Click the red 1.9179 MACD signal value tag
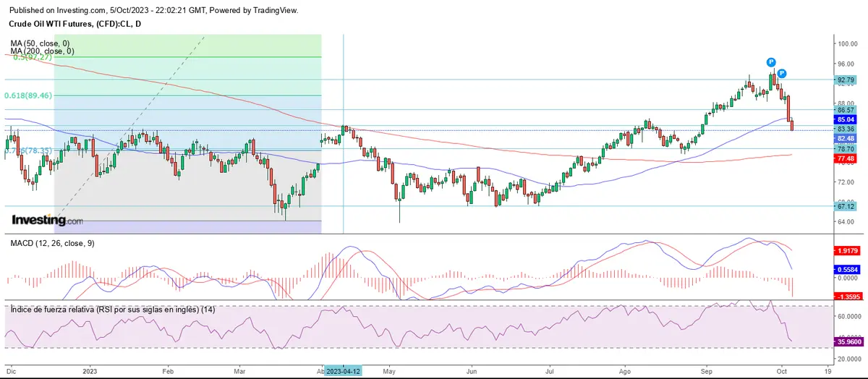Screen dimensions: 868x379 click(x=847, y=250)
